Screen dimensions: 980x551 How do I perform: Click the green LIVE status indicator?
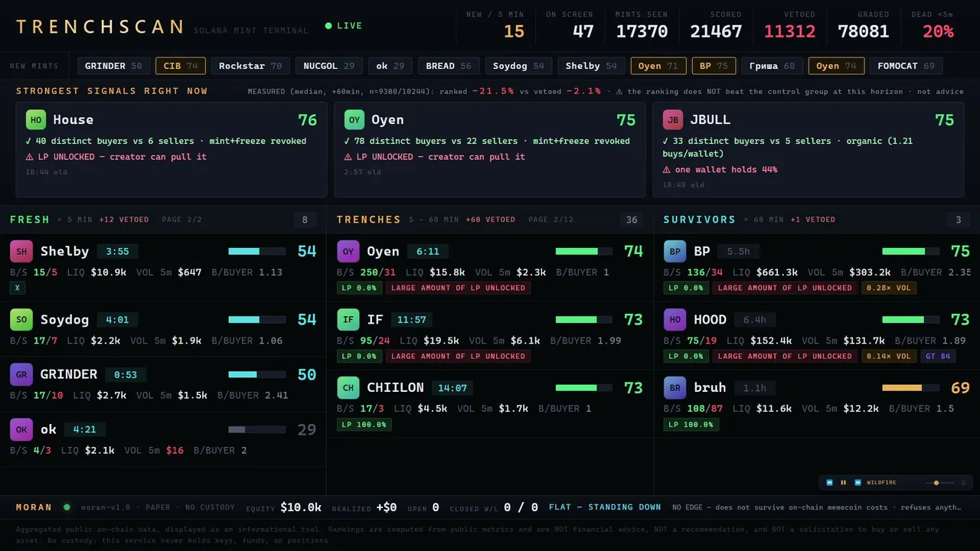click(344, 26)
